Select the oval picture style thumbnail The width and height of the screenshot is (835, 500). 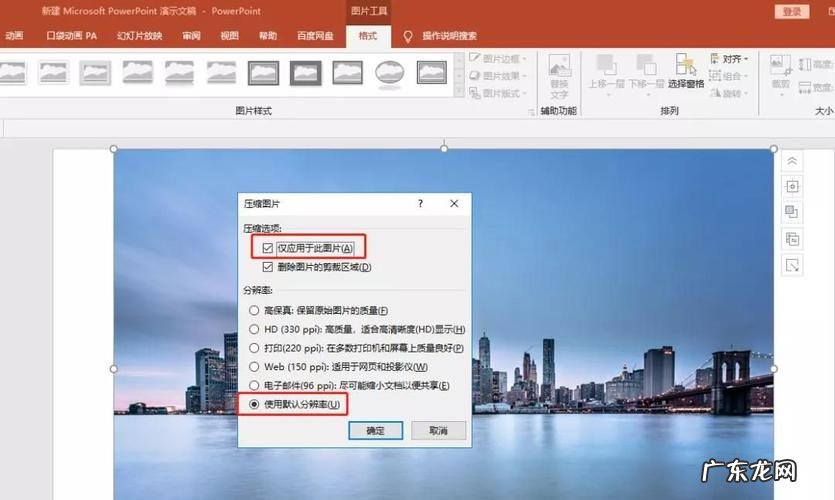coord(389,72)
